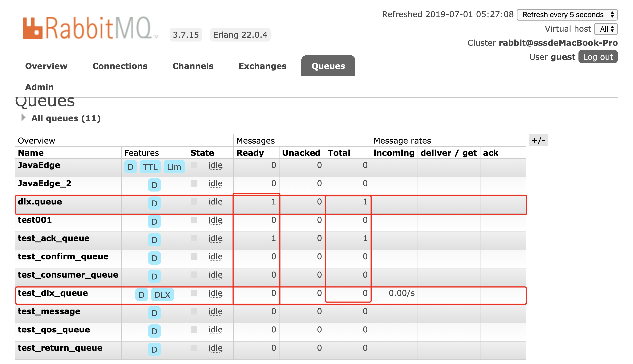Click state indicator square for JavaEdge queue
633x364 pixels.
coord(194,165)
